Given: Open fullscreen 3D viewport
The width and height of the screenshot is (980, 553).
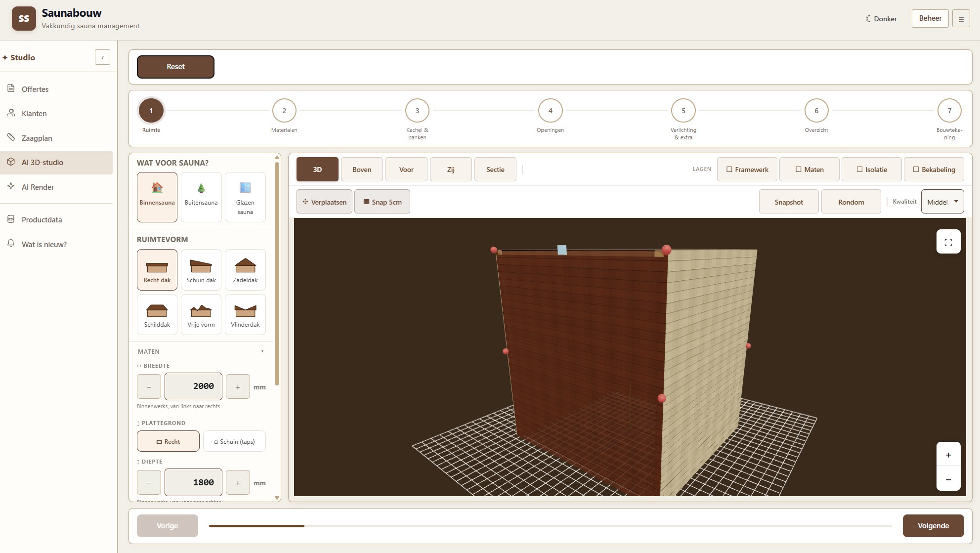Looking at the screenshot, I should tap(948, 242).
